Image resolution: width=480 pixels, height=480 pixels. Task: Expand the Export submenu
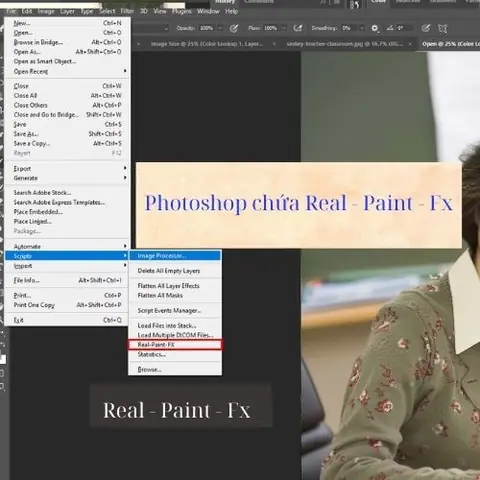click(x=66, y=168)
